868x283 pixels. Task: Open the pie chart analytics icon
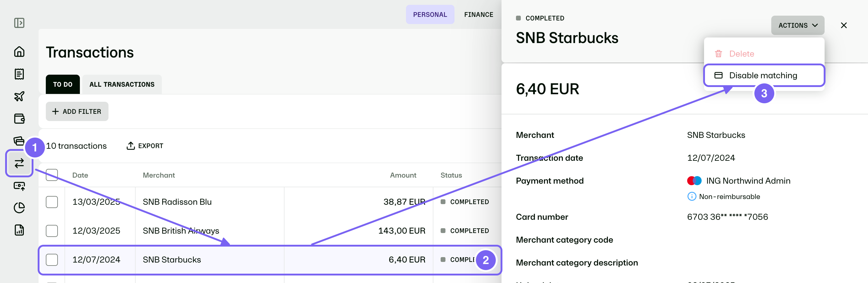click(x=19, y=208)
